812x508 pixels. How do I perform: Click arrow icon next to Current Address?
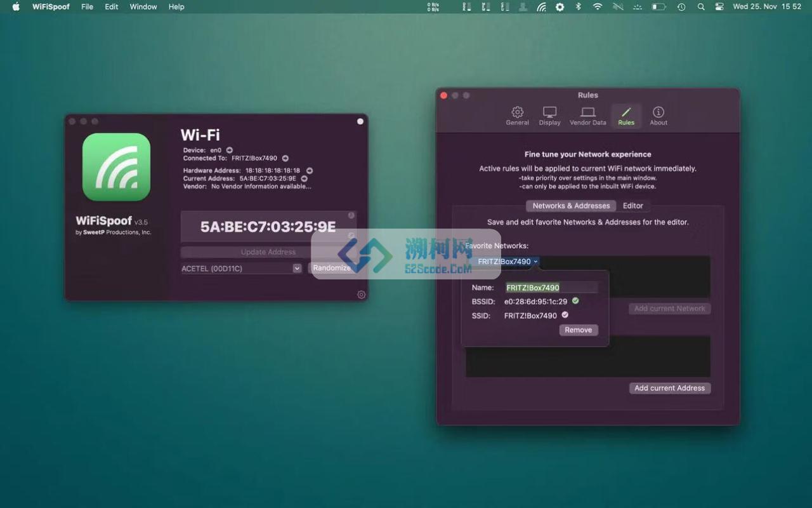[304, 178]
